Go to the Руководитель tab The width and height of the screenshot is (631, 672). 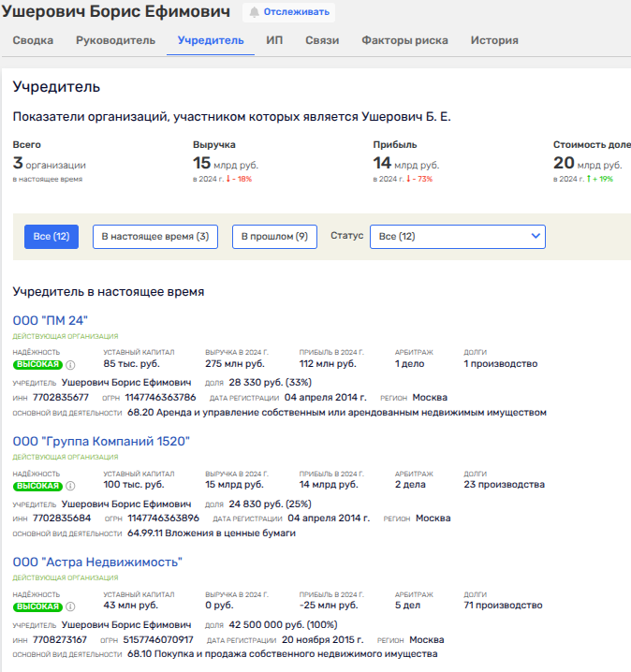pyautogui.click(x=116, y=40)
